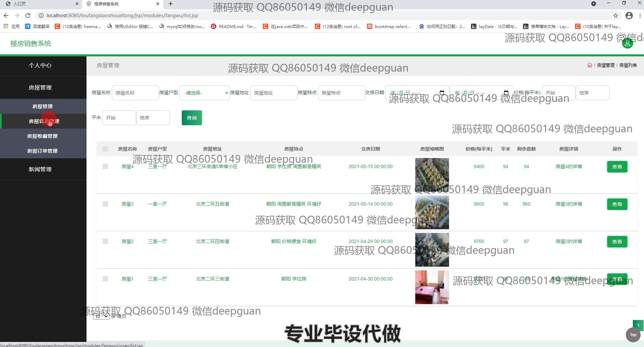Open first delivery date calendar picker icon
Image resolution: width=644 pixels, height=347 pixels.
442,93
